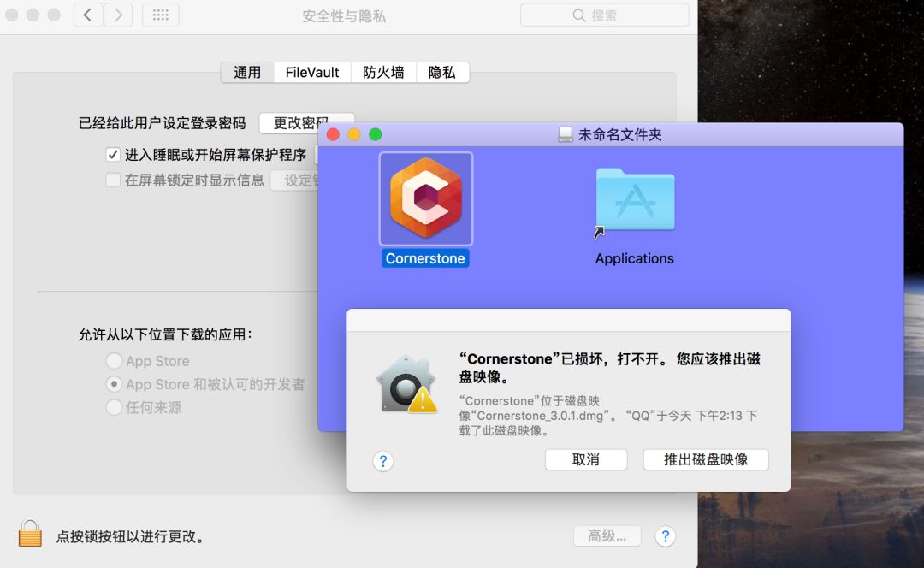Click the 搜索 field
Image resolution: width=924 pixels, height=568 pixels.
[605, 15]
